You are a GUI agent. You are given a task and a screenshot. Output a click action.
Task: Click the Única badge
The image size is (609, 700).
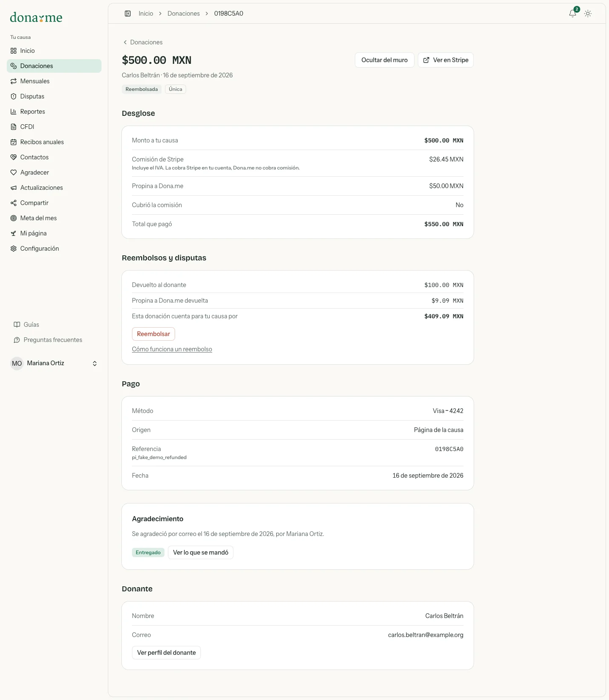click(x=176, y=89)
